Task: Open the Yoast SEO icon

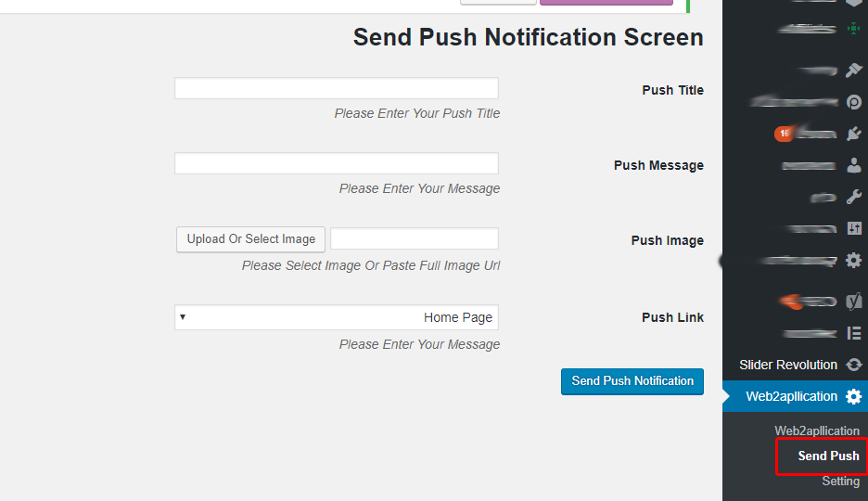Action: click(854, 301)
